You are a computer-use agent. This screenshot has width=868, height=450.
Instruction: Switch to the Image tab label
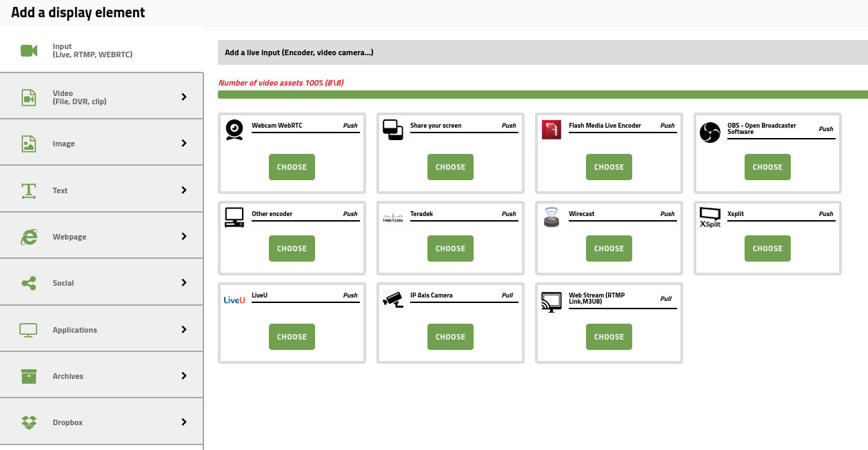pos(63,144)
